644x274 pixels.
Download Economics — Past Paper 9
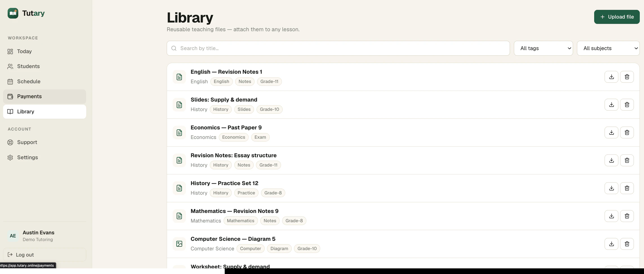tap(611, 132)
